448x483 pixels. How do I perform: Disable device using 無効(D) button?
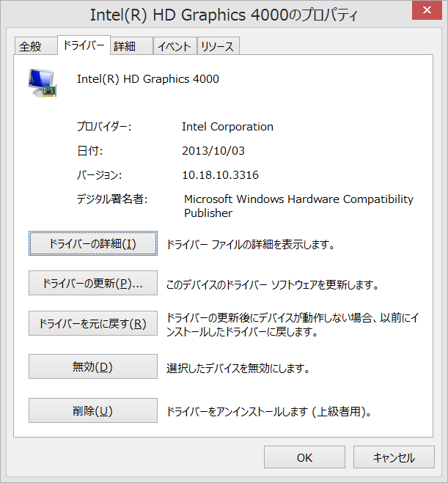pyautogui.click(x=93, y=366)
